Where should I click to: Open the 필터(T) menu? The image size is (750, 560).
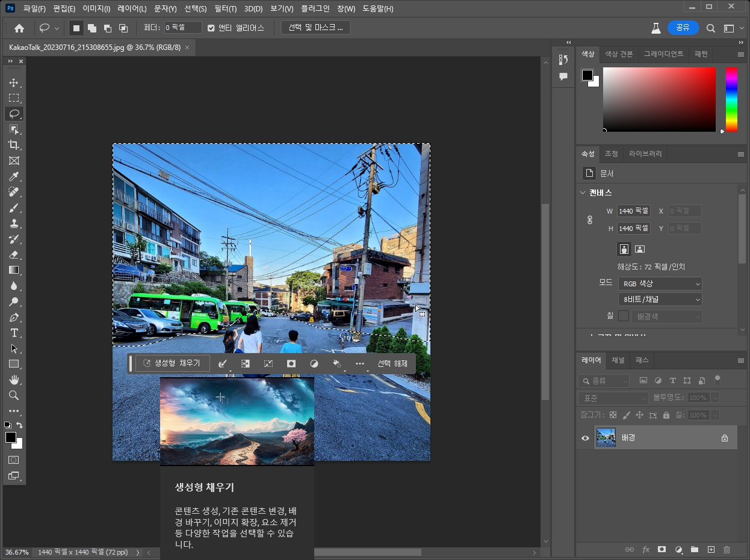[226, 8]
